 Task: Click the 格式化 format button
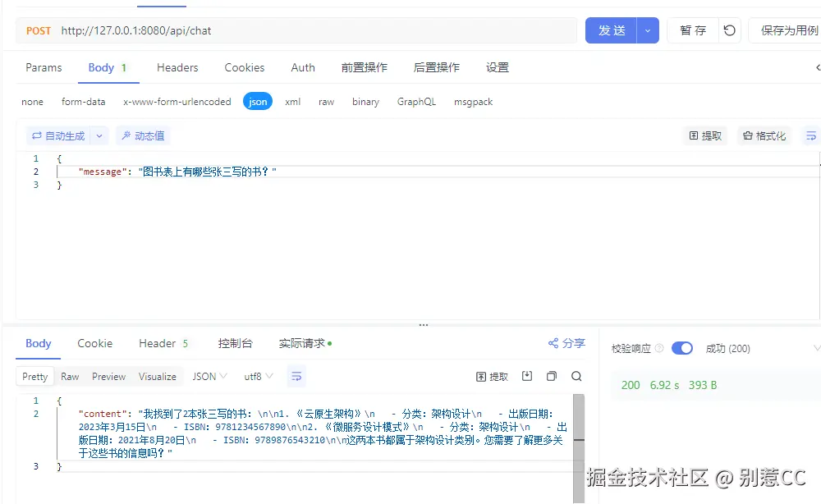click(x=764, y=136)
